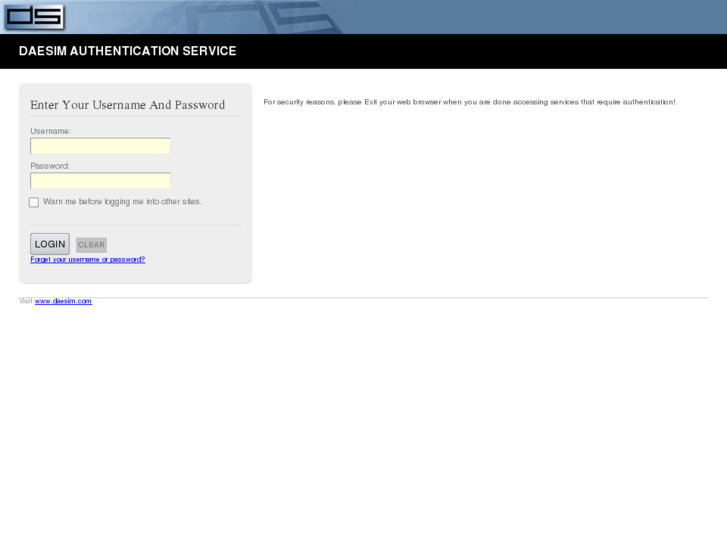Click the Password: label
The image size is (727, 545).
[x=50, y=166]
